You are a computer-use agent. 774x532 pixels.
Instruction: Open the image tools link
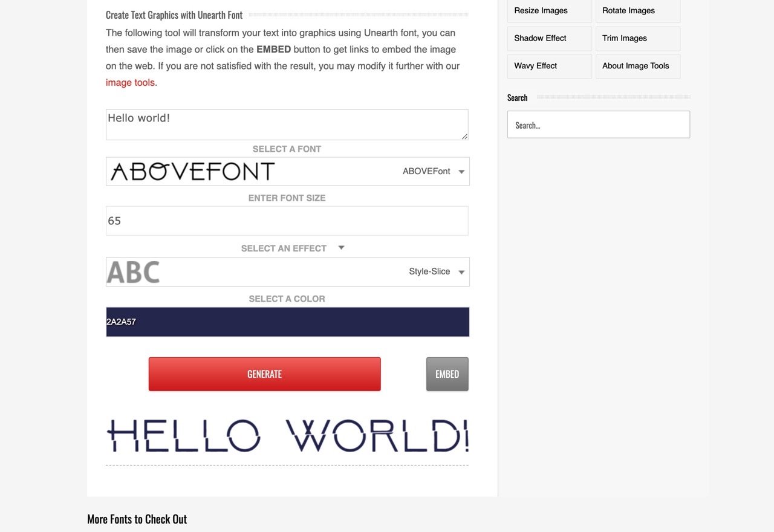(130, 82)
